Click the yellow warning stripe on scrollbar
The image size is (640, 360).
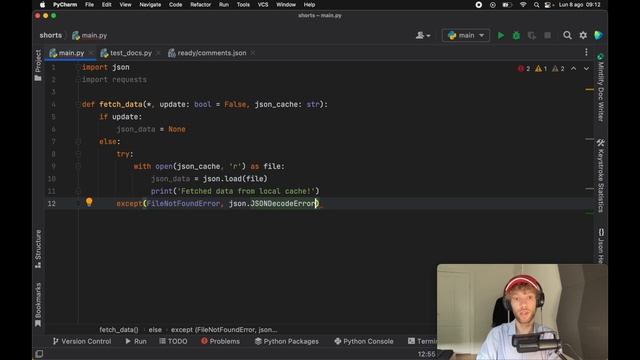click(589, 89)
